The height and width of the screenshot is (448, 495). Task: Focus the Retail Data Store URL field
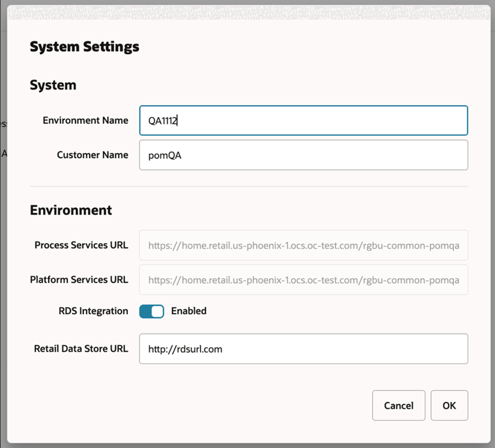pyautogui.click(x=303, y=348)
